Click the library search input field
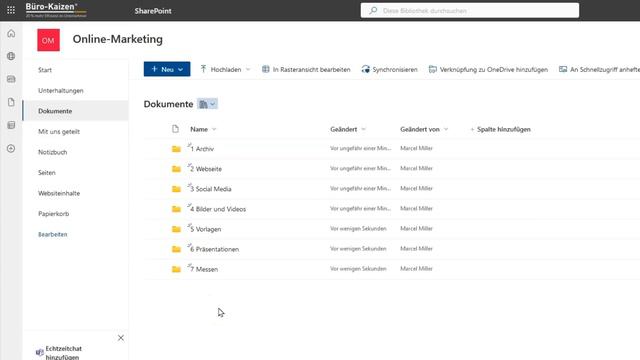 click(470, 11)
